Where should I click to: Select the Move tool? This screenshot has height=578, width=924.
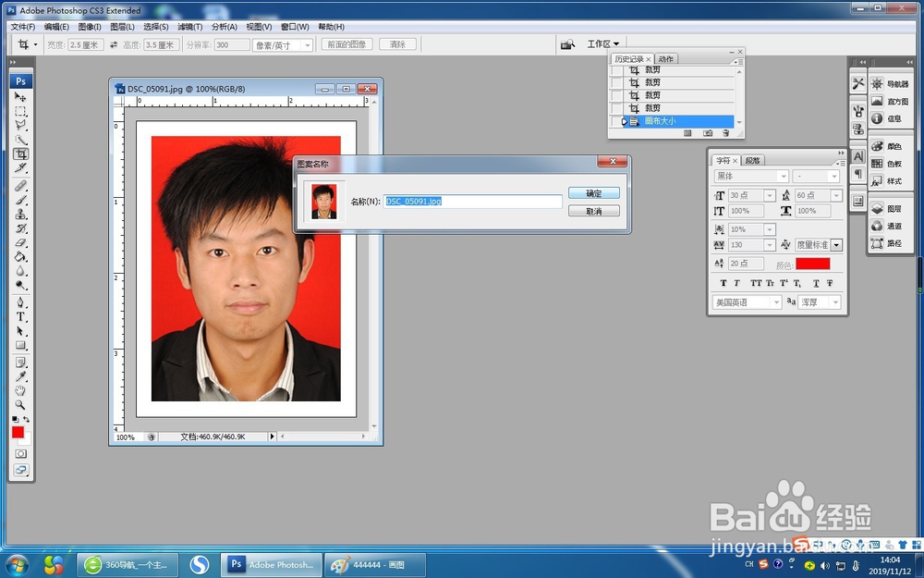(20, 97)
